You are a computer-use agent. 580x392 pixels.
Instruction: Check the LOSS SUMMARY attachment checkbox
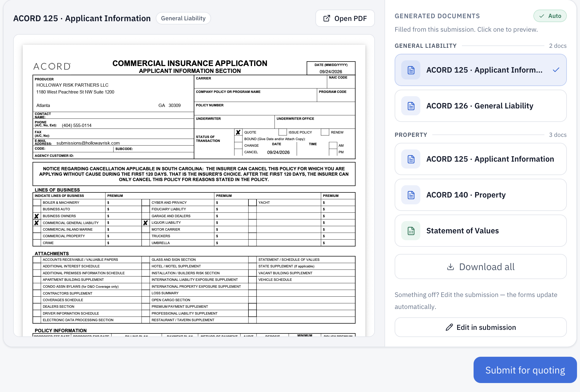tap(145, 293)
